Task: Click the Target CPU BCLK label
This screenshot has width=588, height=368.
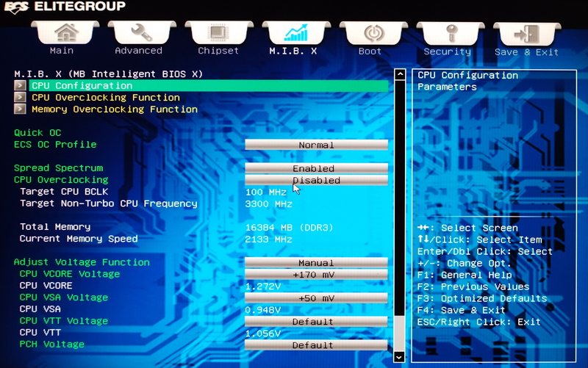Action: click(64, 192)
